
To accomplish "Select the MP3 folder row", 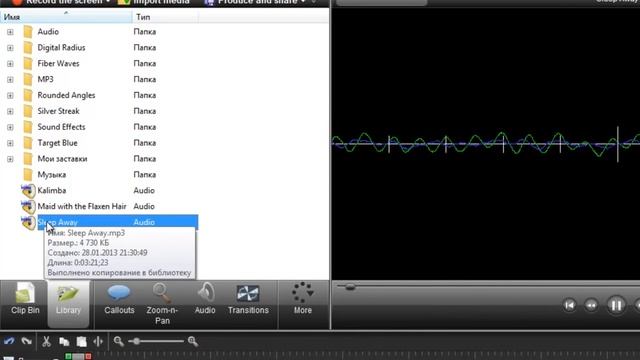I will 45,80.
